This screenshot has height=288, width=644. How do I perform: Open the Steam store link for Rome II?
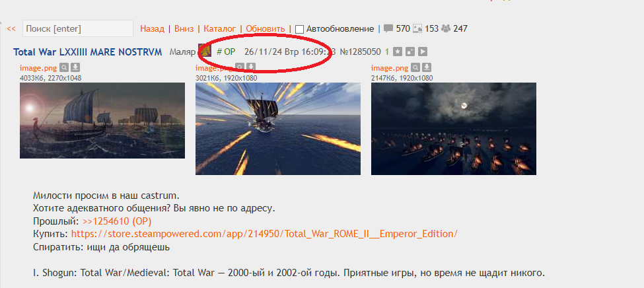point(264,234)
